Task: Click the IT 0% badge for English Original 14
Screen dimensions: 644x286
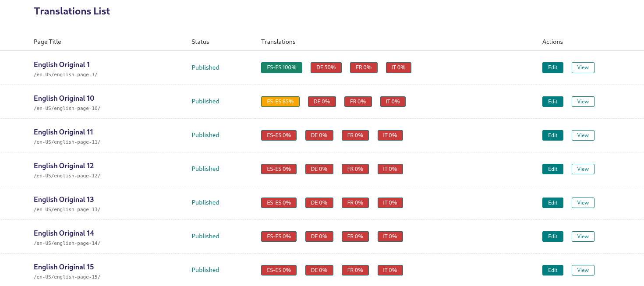Action: 390,236
